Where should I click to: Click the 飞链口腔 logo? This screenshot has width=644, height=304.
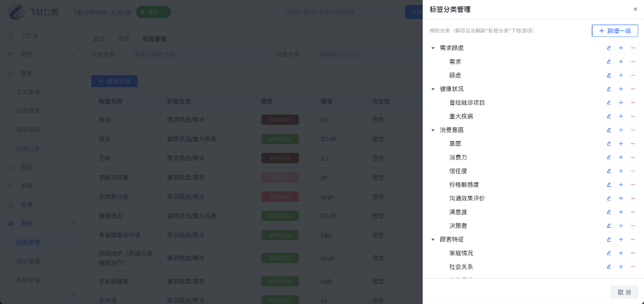click(33, 12)
